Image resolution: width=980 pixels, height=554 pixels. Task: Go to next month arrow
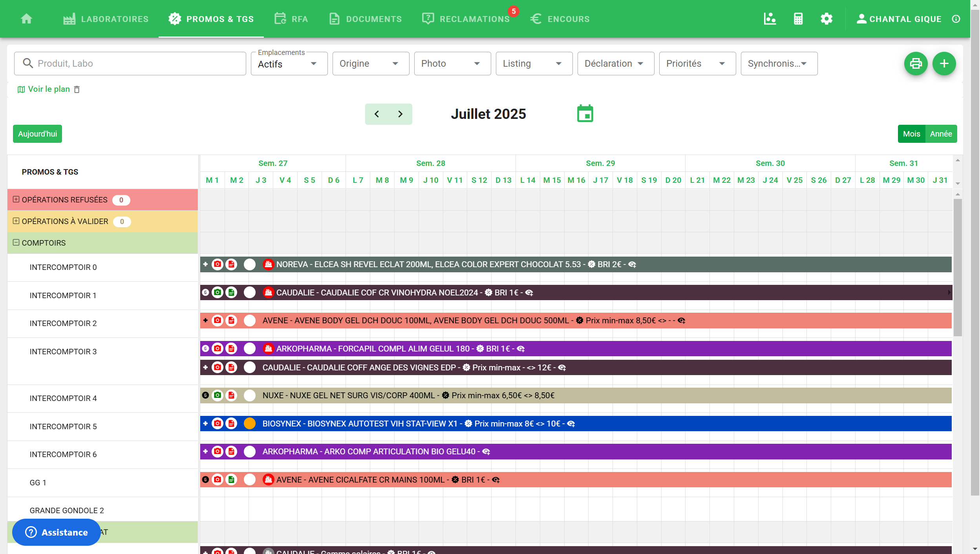click(400, 114)
